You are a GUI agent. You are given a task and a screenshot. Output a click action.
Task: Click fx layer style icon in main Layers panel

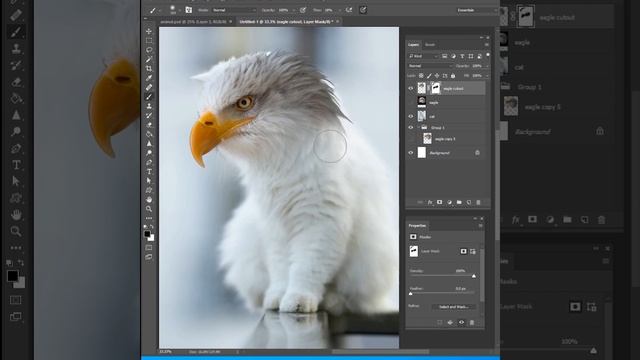[x=430, y=202]
